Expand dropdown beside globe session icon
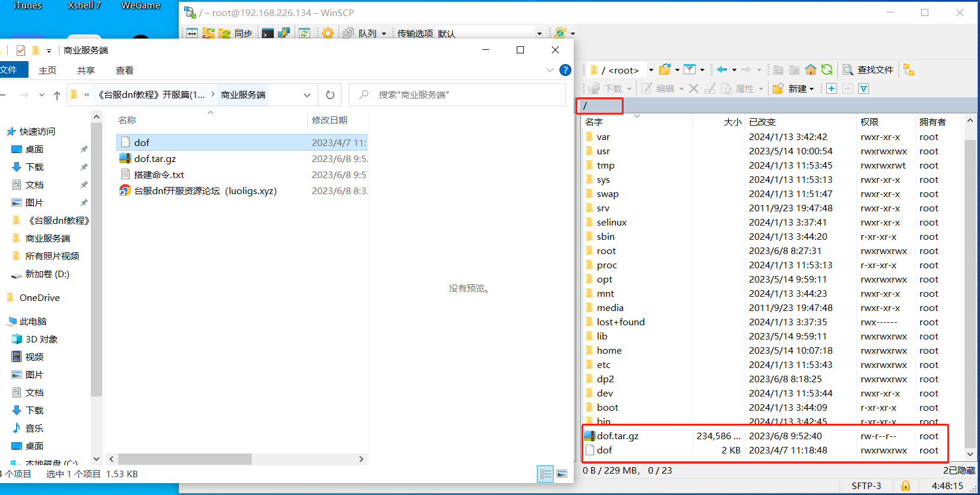 tap(573, 34)
